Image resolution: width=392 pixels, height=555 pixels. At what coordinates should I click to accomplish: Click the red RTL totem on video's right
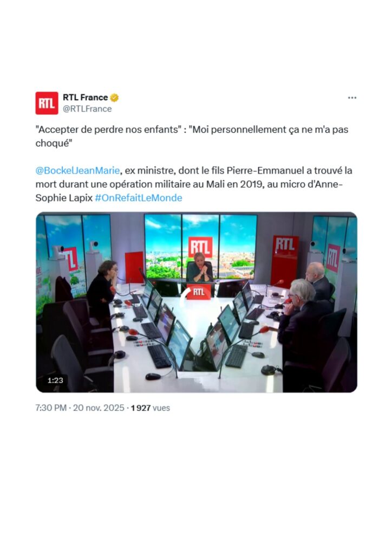[x=285, y=260]
